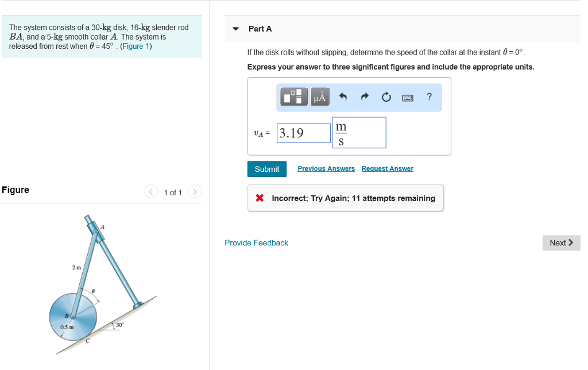
Task: Open help via the question mark icon
Action: point(429,97)
